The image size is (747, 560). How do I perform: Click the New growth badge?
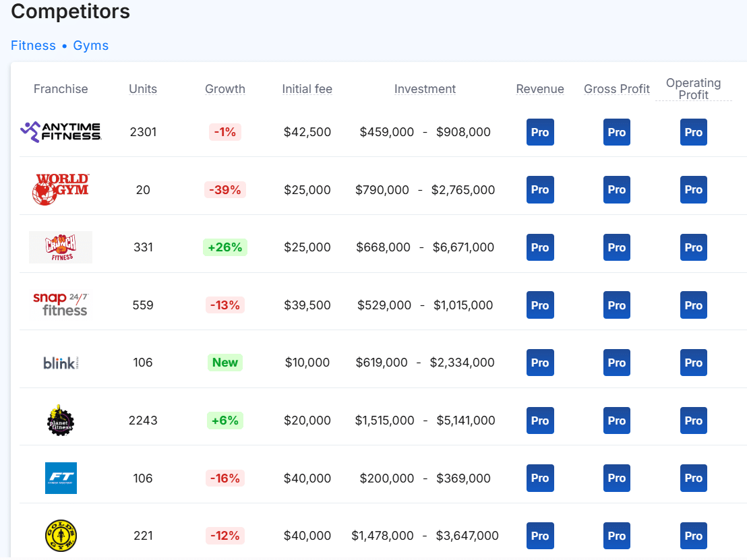[225, 363]
